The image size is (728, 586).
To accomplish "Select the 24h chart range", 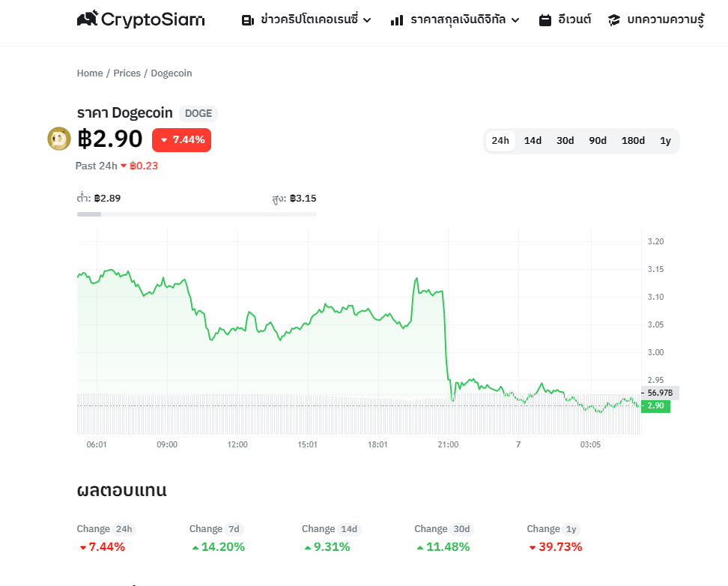I will (500, 141).
